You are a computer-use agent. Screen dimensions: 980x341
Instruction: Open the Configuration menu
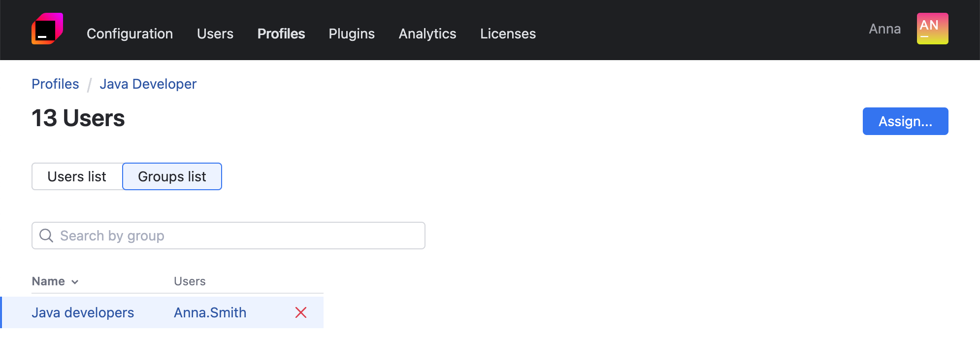click(x=130, y=34)
